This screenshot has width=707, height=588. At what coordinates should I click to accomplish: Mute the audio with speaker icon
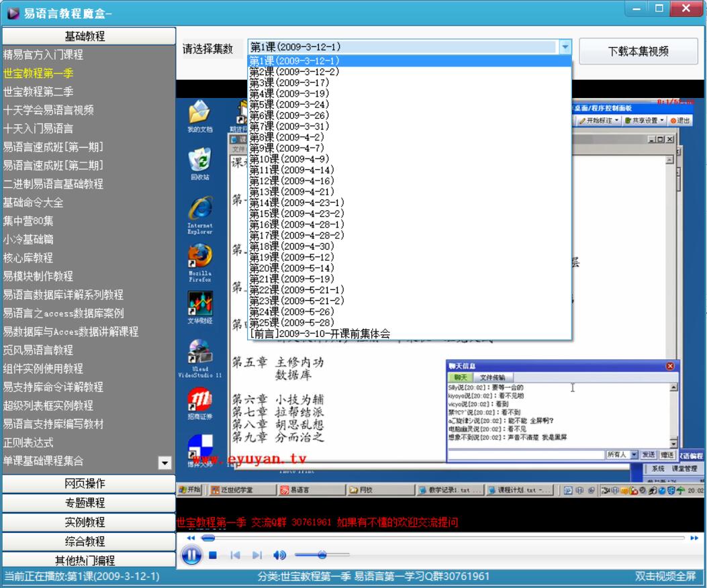pos(279,555)
